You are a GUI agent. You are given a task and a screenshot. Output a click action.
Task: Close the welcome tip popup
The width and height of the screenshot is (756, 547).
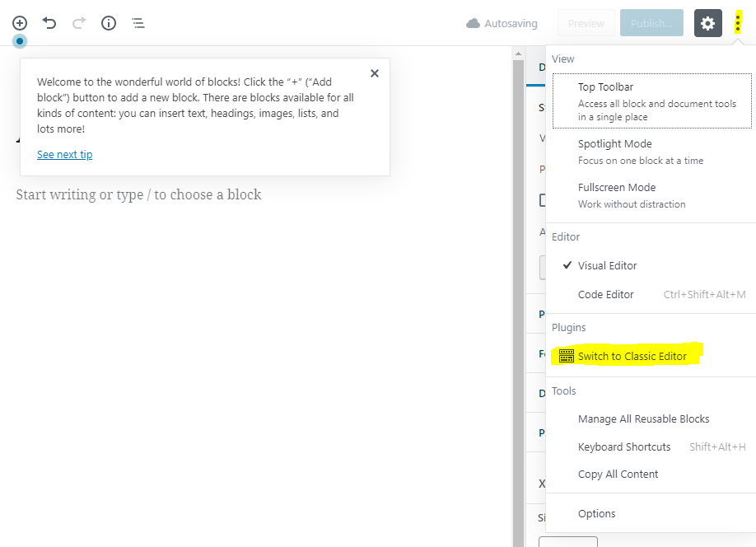(375, 73)
